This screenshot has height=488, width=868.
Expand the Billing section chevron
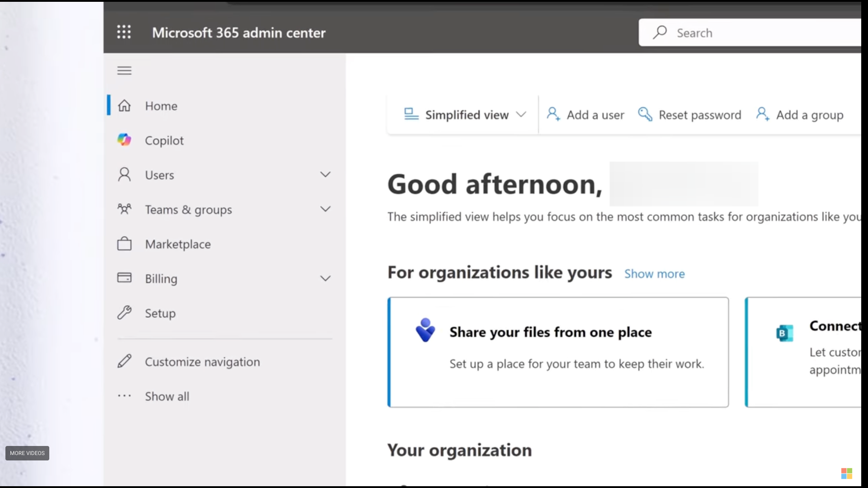[x=325, y=279]
